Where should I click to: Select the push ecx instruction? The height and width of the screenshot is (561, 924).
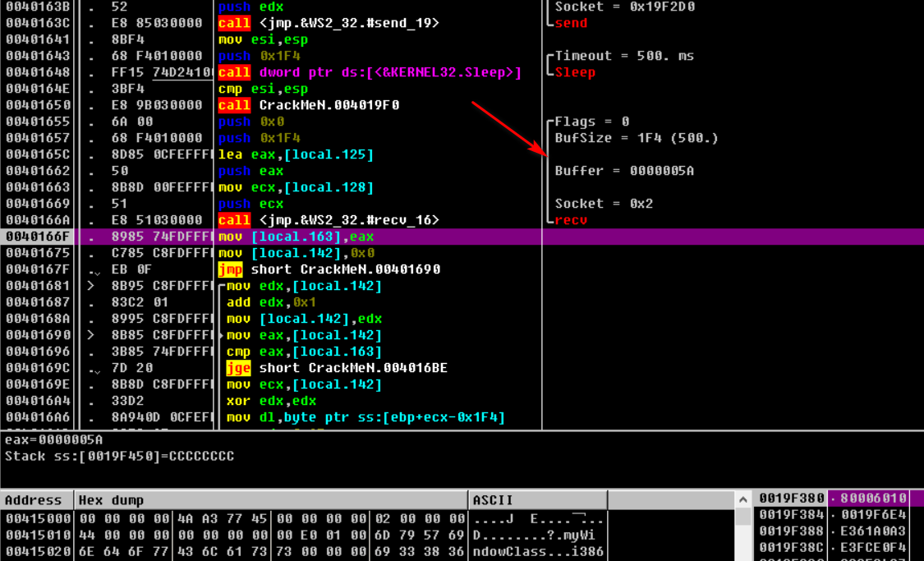point(251,204)
